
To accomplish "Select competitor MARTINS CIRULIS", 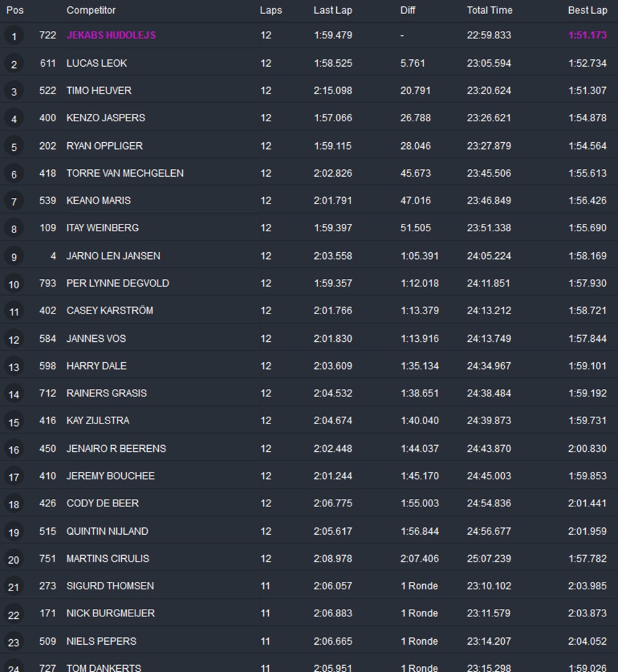I will 108,558.
